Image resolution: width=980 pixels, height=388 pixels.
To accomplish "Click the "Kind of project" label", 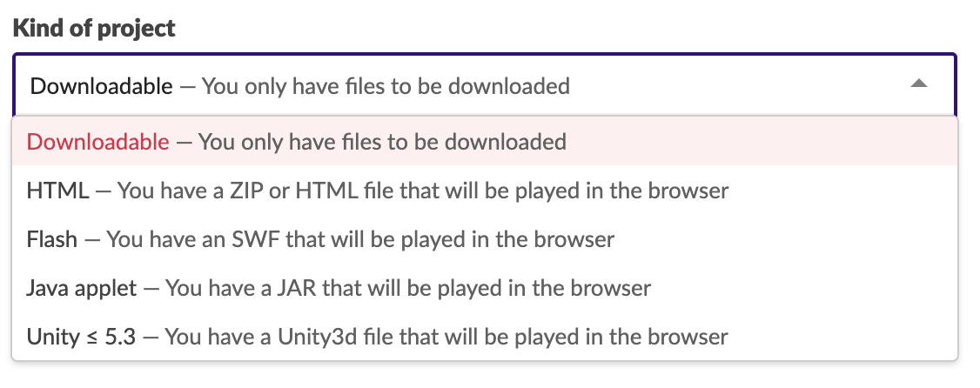I will point(94,28).
